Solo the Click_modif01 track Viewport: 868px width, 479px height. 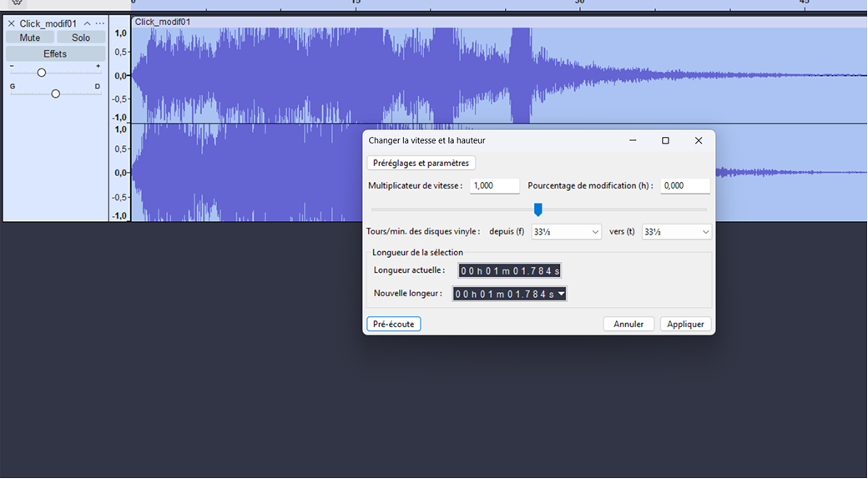click(x=81, y=38)
